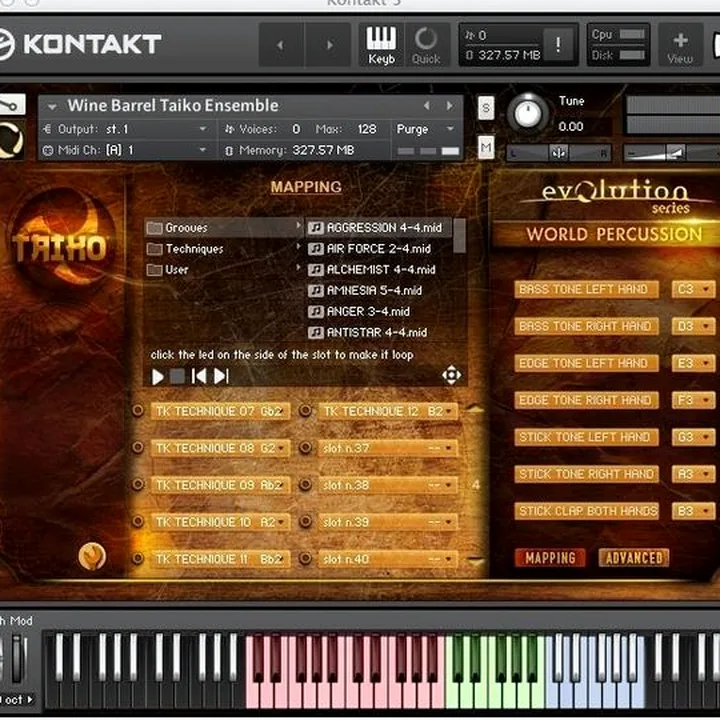The height and width of the screenshot is (720, 720).
Task: Open the Output st.1 dropdown
Action: [126, 129]
